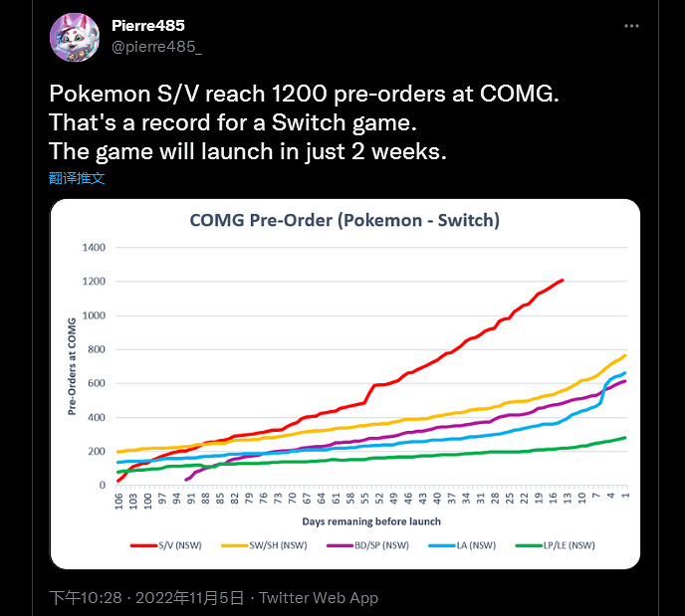Click the Twitter Web App source link

pos(321,598)
